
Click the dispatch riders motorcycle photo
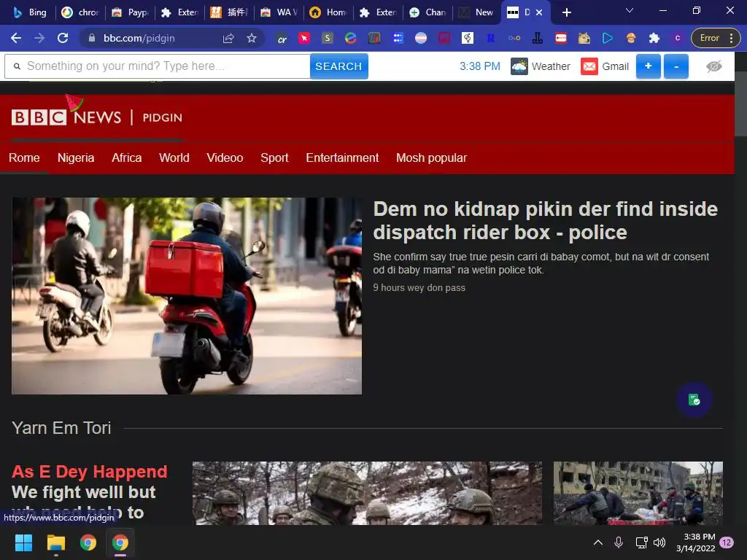point(187,296)
